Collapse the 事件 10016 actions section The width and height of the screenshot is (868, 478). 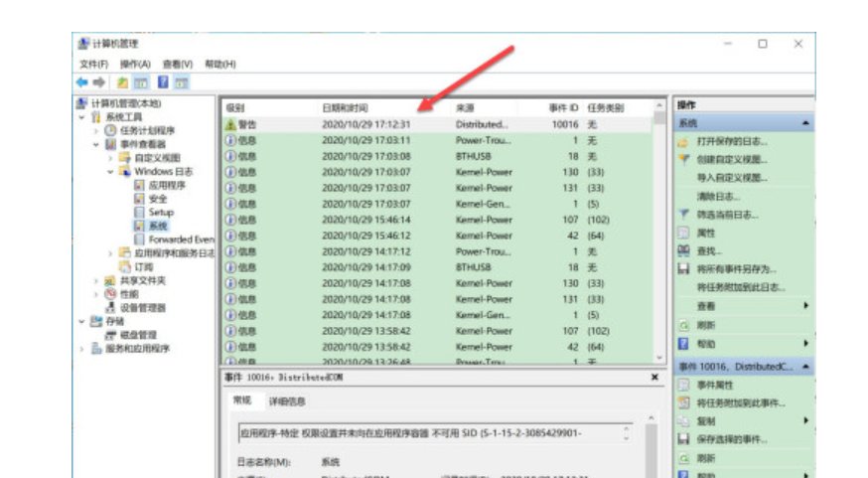pyautogui.click(x=805, y=367)
